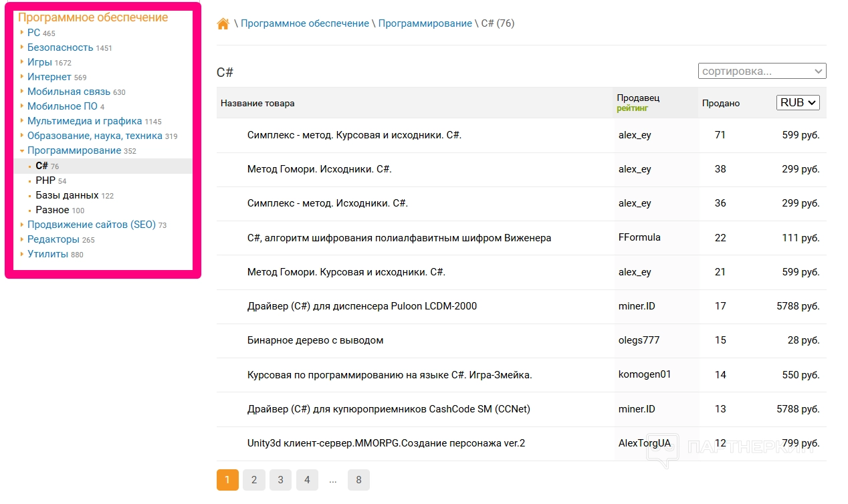Viewport: 848px width, 504px height.
Task: Expand the Безопасность category arrow
Action: coord(22,47)
